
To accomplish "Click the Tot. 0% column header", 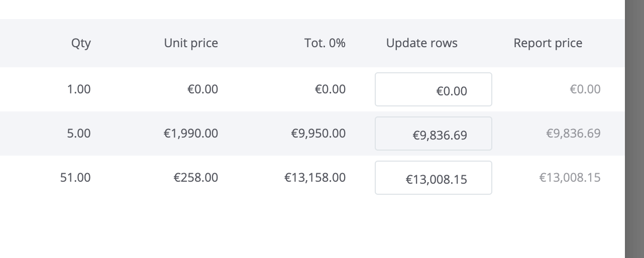I will [x=325, y=43].
